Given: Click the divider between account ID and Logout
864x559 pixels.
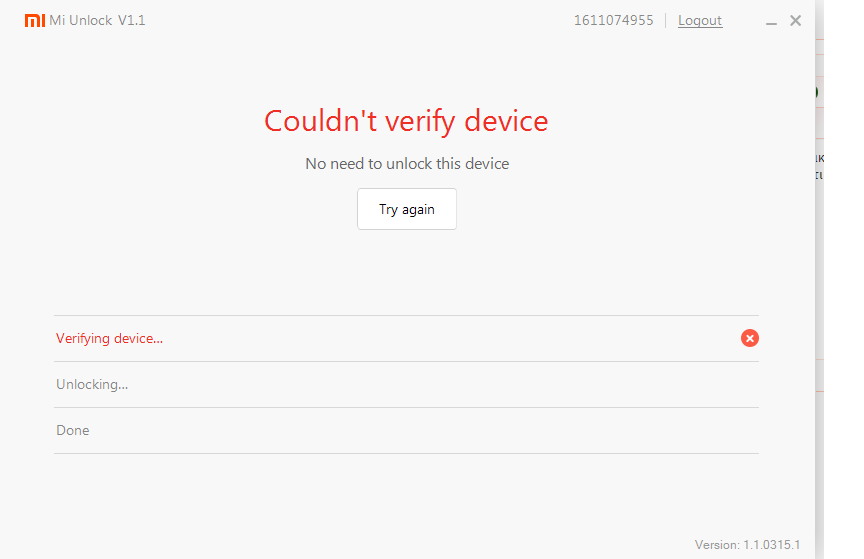Looking at the screenshot, I should coord(666,20).
